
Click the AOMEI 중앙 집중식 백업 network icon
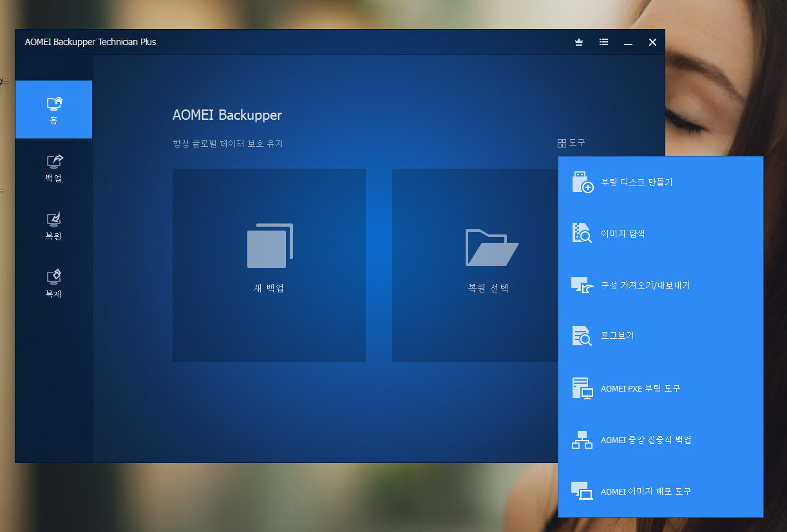click(582, 440)
